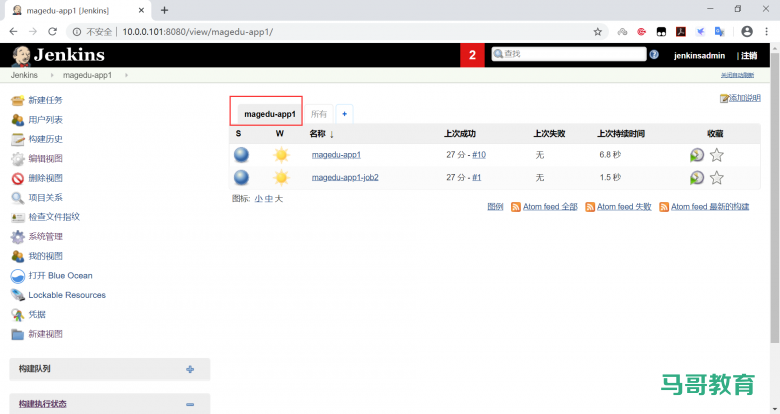Image resolution: width=780 pixels, height=414 pixels.
Task: Click the add description edit icon
Action: 724,99
